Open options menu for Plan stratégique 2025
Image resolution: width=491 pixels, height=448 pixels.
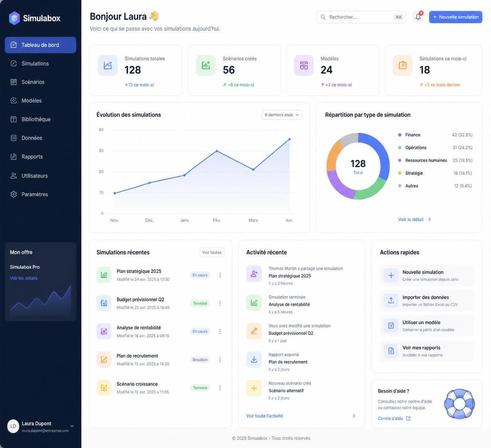click(220, 275)
